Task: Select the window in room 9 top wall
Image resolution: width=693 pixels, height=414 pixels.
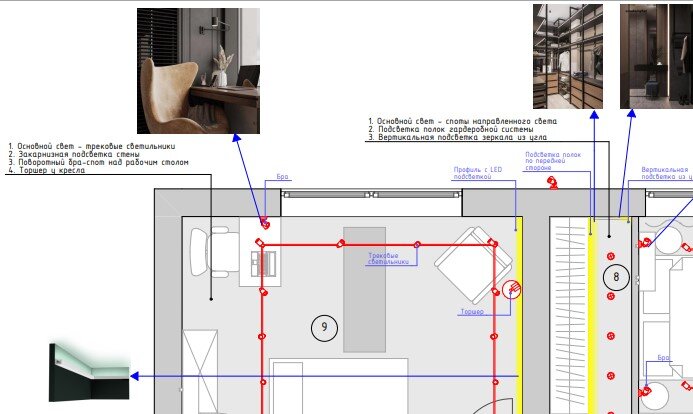Action: pyautogui.click(x=371, y=194)
